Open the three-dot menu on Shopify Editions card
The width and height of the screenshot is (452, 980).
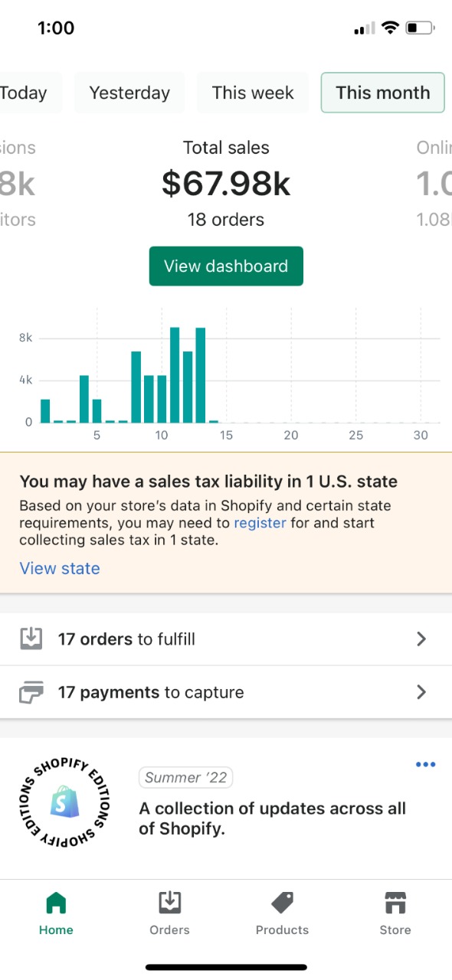425,764
